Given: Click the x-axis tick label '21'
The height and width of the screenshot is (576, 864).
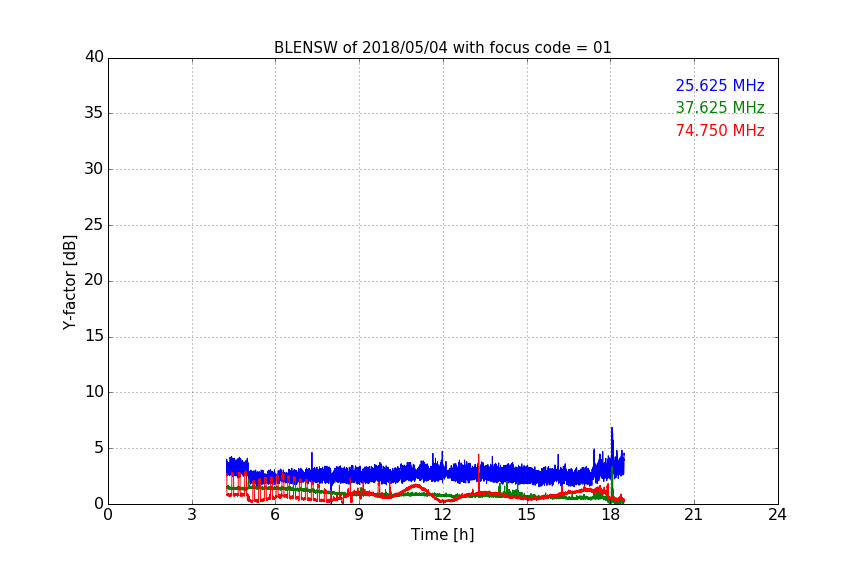Looking at the screenshot, I should [x=694, y=515].
